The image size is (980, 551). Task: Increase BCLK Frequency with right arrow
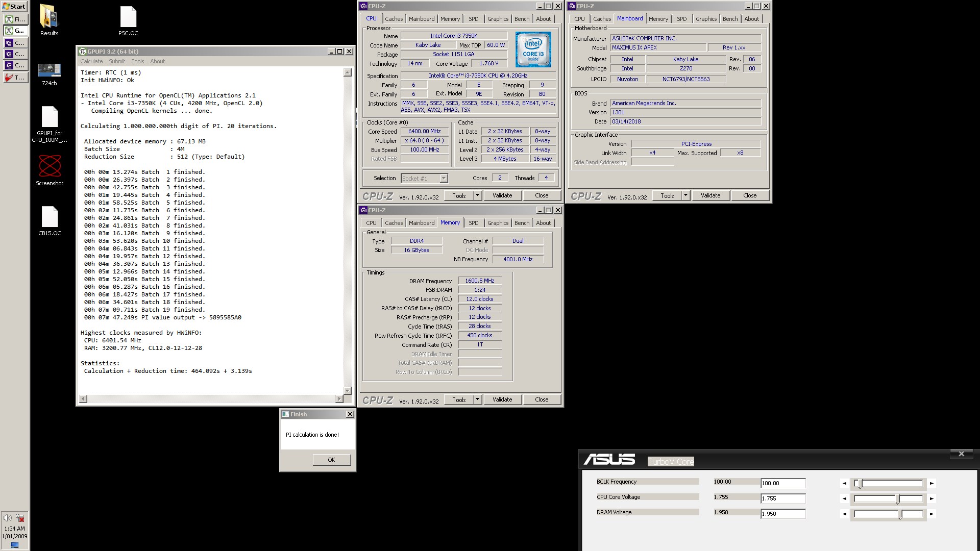932,483
